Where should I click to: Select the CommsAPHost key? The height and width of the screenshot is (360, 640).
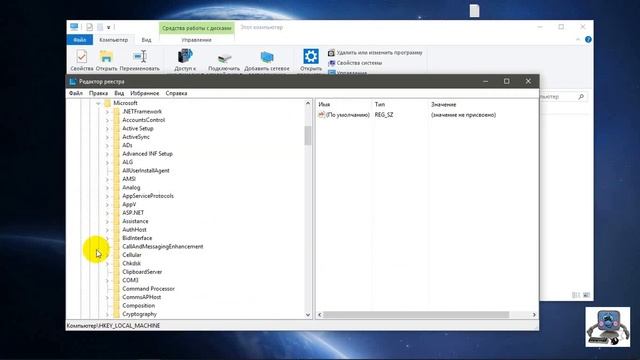pyautogui.click(x=141, y=297)
